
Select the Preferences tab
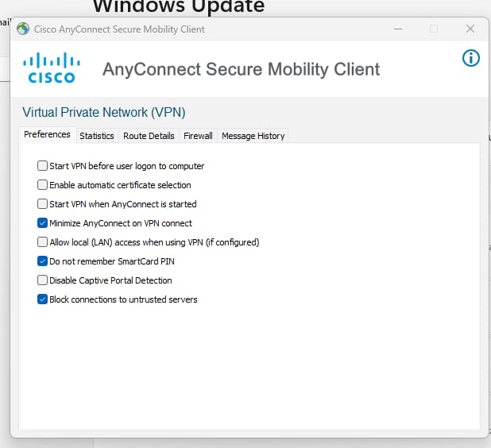[47, 135]
